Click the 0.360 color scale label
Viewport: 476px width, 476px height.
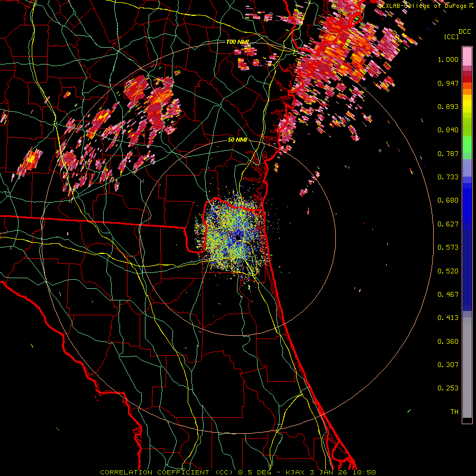(x=448, y=342)
